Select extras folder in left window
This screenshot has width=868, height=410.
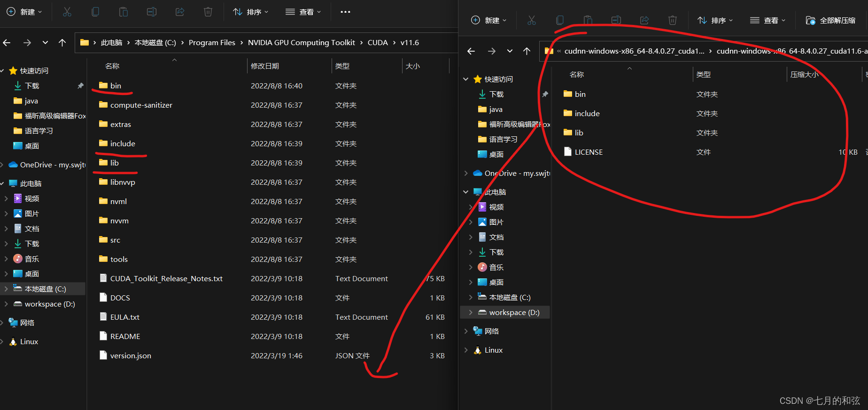click(x=121, y=124)
